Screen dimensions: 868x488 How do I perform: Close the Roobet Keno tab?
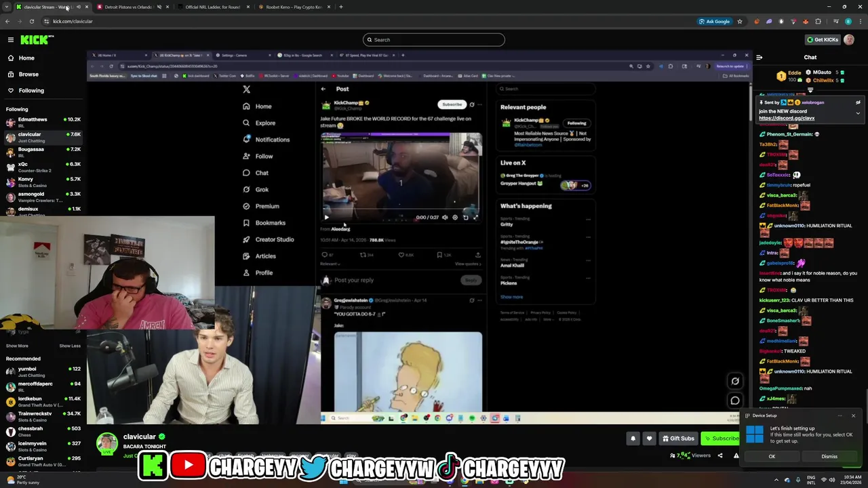point(329,7)
